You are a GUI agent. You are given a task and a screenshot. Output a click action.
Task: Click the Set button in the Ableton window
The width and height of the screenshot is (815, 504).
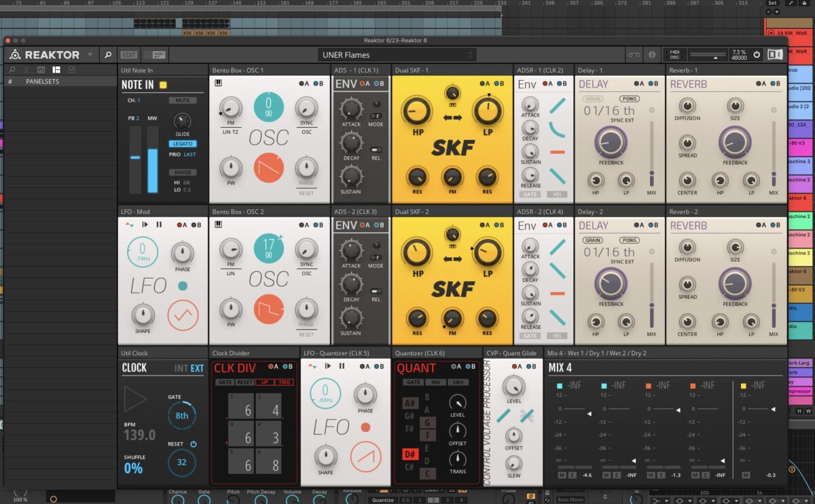(772, 3)
